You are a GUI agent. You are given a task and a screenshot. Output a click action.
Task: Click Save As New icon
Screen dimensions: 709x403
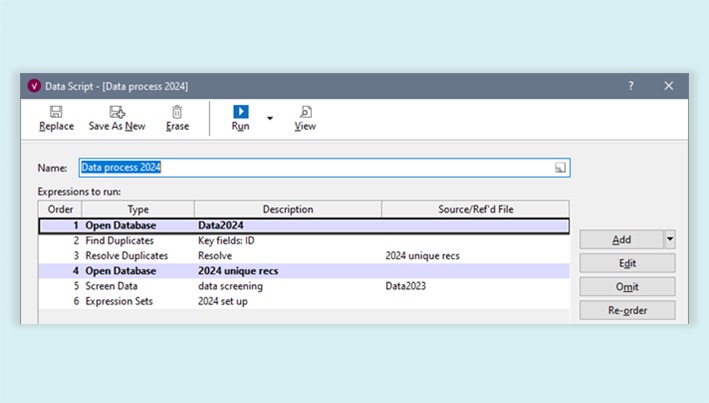(x=117, y=112)
